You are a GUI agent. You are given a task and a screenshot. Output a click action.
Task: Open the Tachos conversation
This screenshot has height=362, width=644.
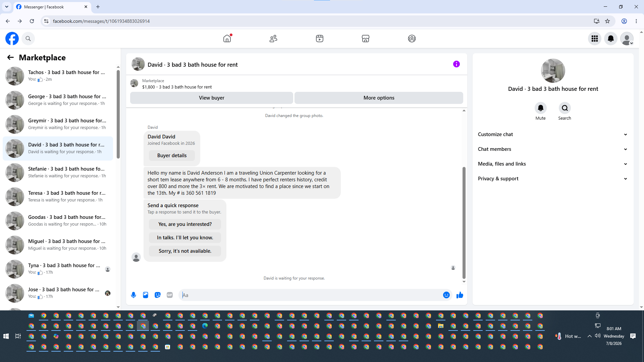[x=58, y=76]
